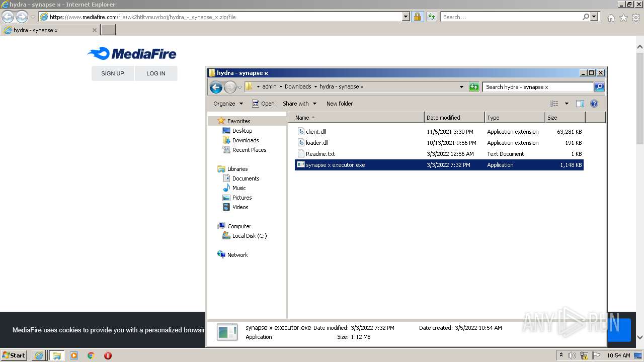Open media player taskbar icon
This screenshot has height=362, width=644.
point(74,355)
